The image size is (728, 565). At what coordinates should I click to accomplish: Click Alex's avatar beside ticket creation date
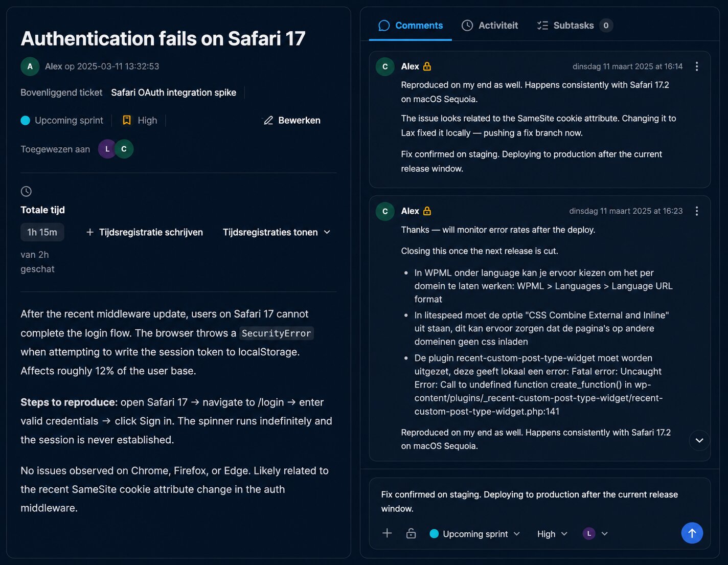(30, 66)
